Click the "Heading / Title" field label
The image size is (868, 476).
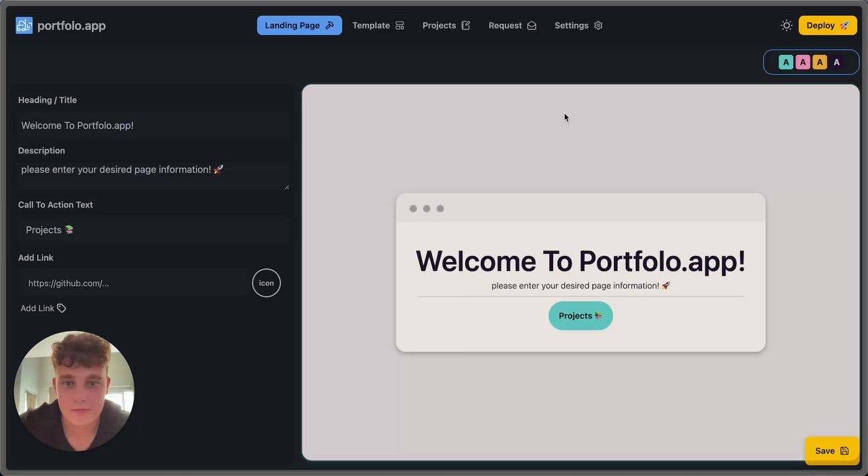(x=48, y=100)
